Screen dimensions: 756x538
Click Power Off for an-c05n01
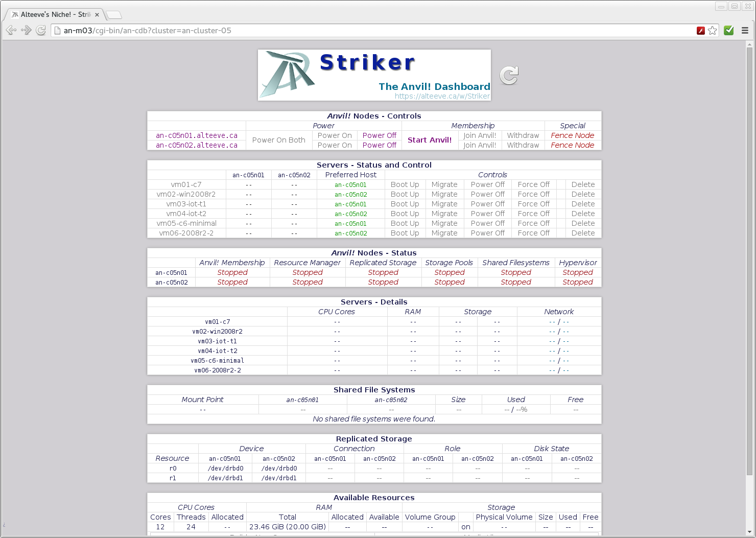[380, 135]
